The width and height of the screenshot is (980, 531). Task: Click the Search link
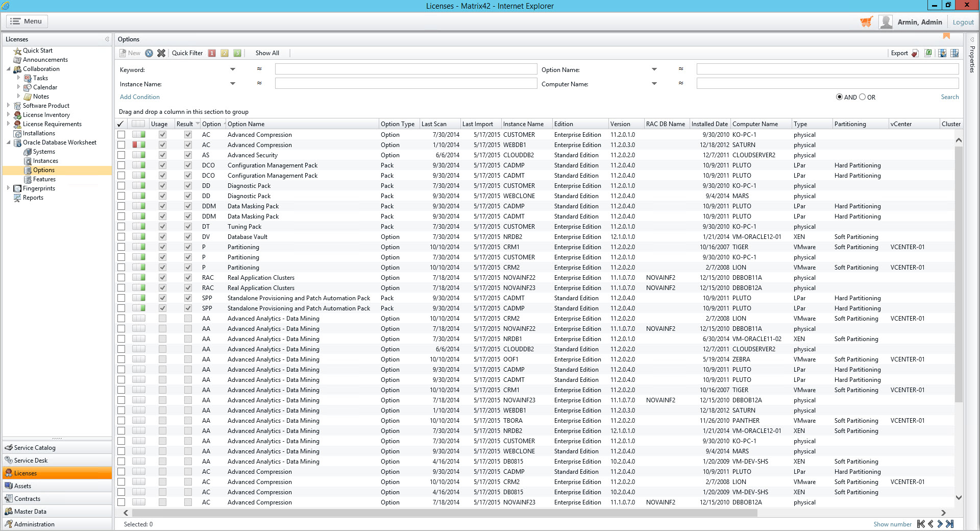949,96
